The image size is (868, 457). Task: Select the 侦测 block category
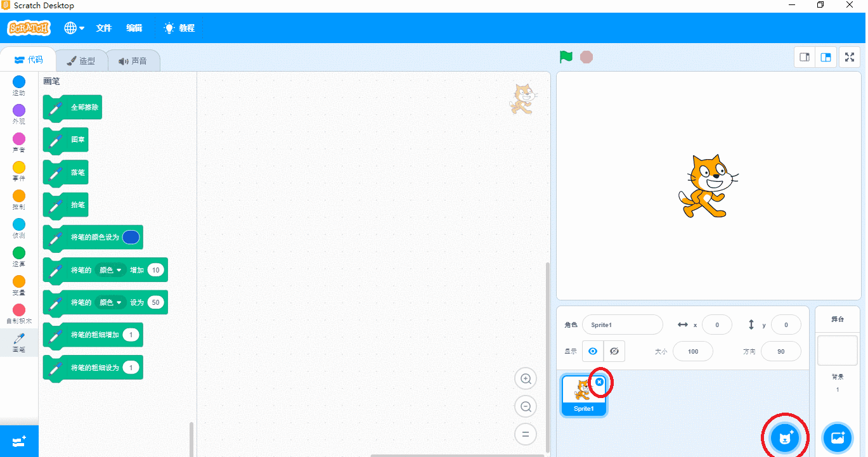coord(19,228)
